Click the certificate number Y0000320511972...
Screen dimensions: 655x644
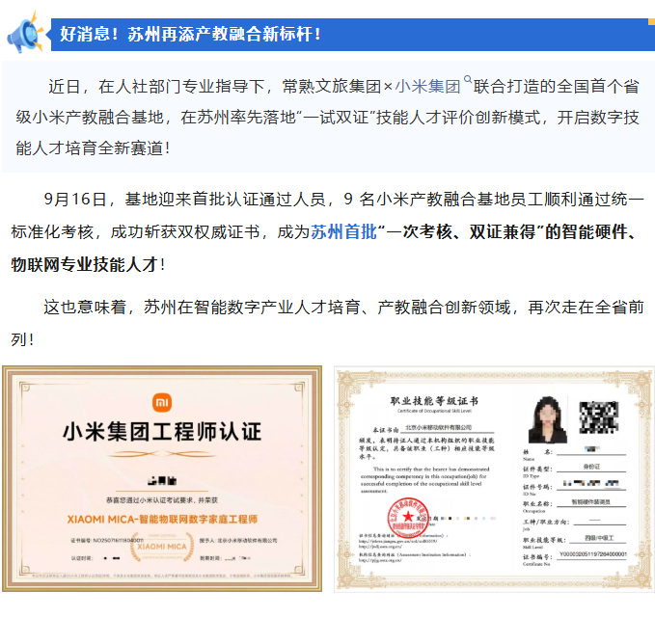click(592, 554)
